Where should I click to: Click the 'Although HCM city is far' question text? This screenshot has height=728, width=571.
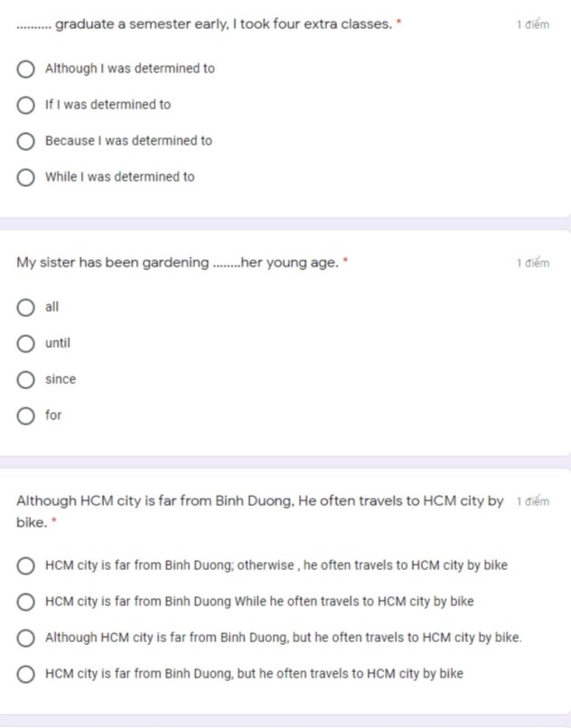pos(260,511)
